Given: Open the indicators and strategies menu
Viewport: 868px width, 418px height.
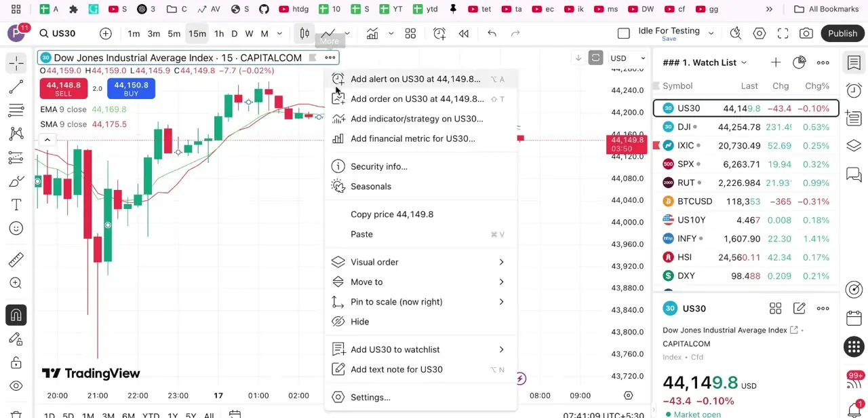Looking at the screenshot, I should [372, 33].
